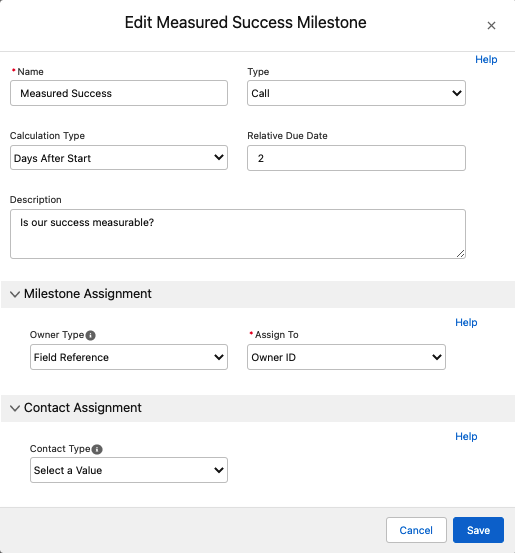Collapse the Milestone Assignment section chevron
Screen dimensions: 515x553
[x=15, y=294]
